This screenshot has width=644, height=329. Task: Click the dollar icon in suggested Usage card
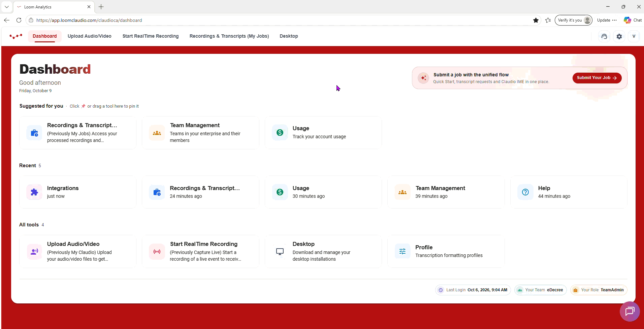pos(280,133)
